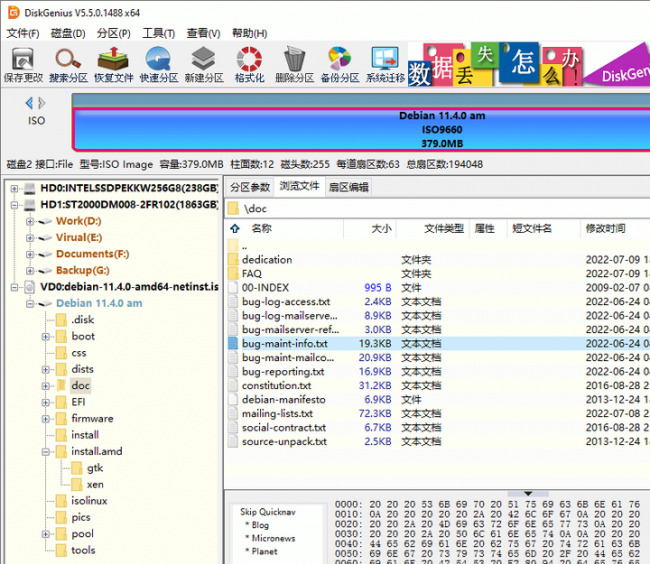Open Backup Partition (备份分区) tool
Screen dimensions: 650x564
(x=340, y=64)
